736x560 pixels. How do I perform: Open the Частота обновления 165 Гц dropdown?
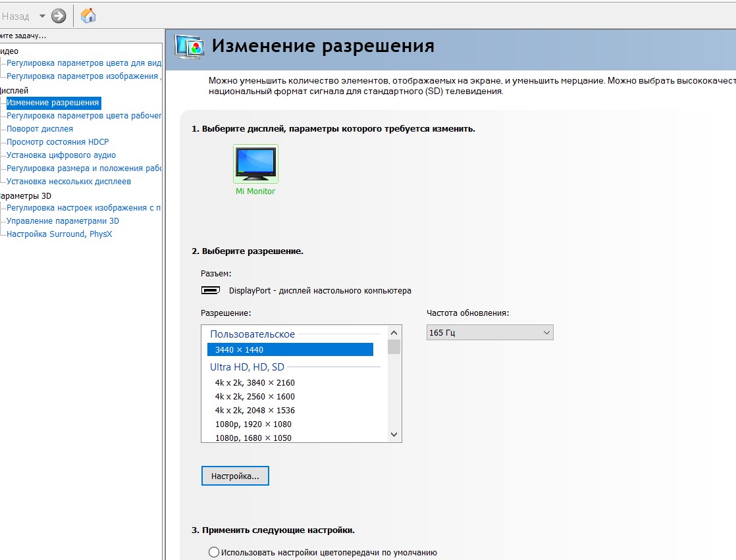(x=490, y=333)
